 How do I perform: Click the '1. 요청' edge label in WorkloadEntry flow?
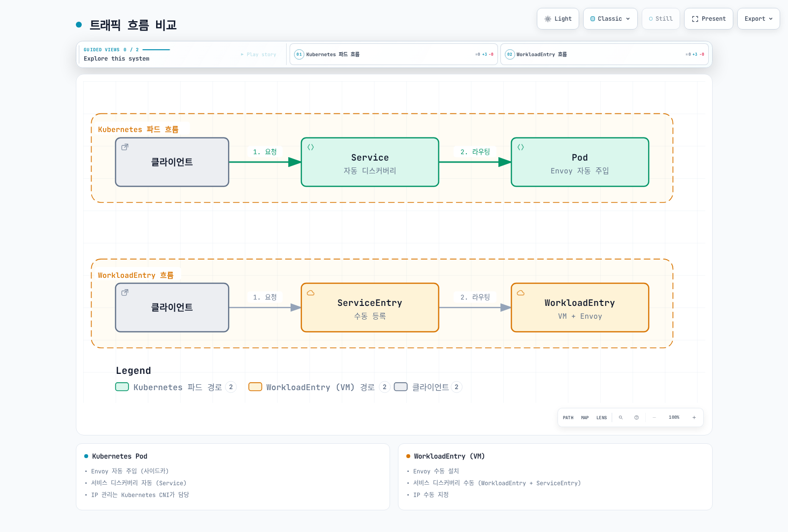(265, 297)
